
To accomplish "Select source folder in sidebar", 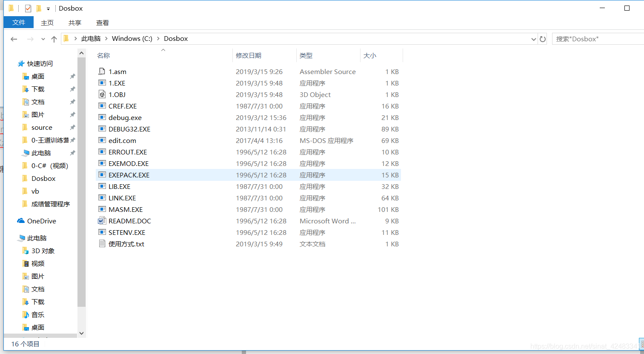I will (42, 127).
